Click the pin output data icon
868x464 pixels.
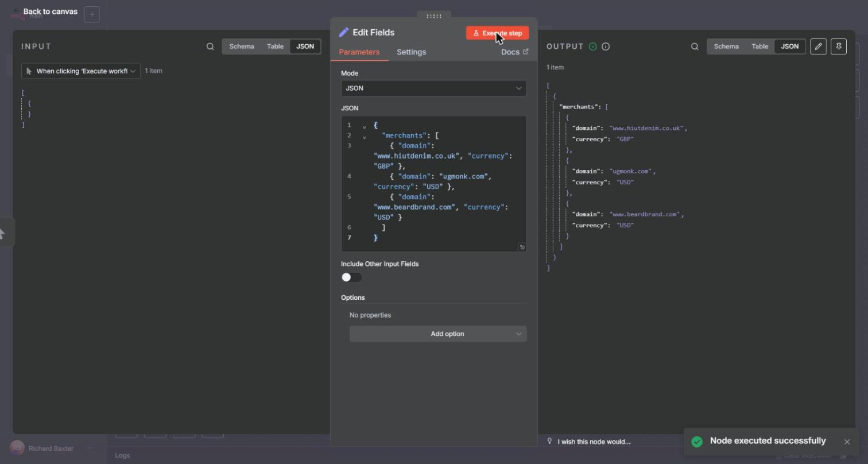pyautogui.click(x=839, y=47)
